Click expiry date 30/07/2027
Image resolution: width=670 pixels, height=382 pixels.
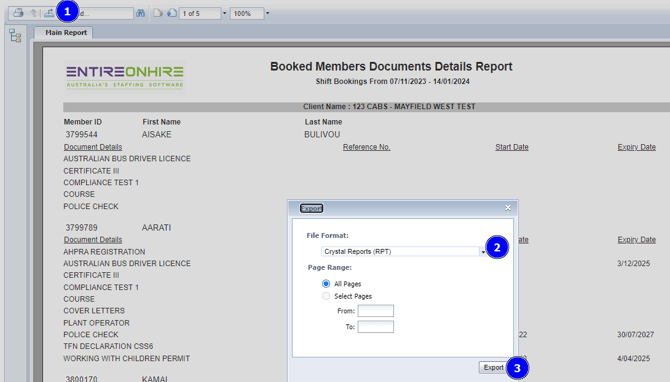point(635,335)
